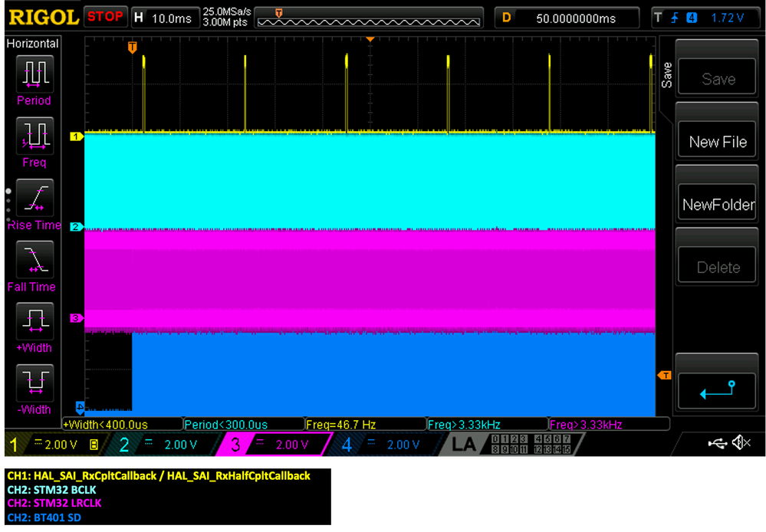Click the waveform memory overview bar
The image size is (766, 532).
click(x=369, y=18)
